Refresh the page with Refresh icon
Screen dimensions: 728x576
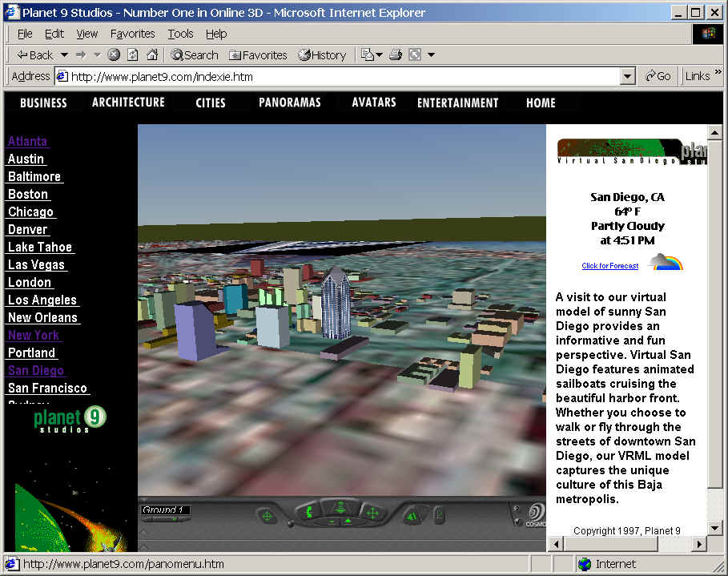[x=133, y=55]
